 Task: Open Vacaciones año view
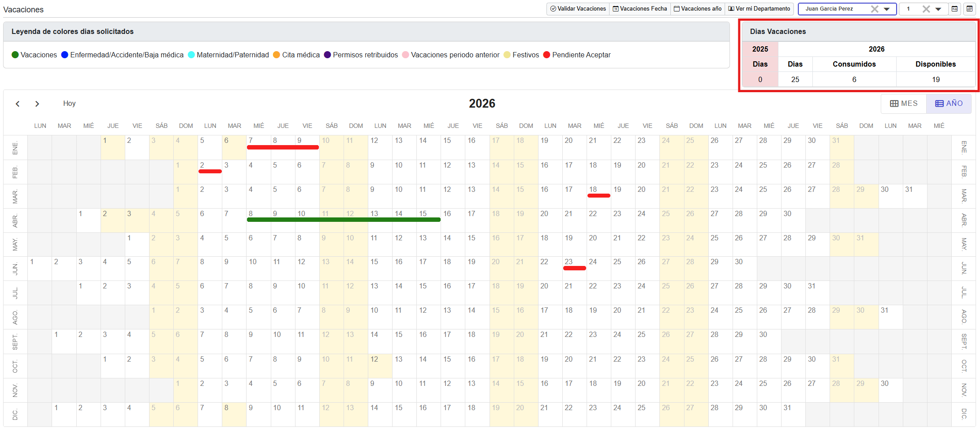pyautogui.click(x=697, y=9)
